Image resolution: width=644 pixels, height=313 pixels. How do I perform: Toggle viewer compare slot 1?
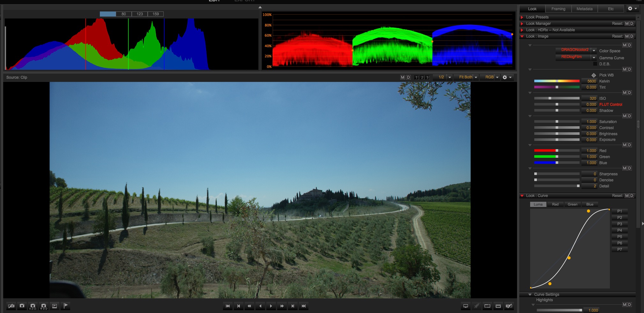(x=417, y=77)
